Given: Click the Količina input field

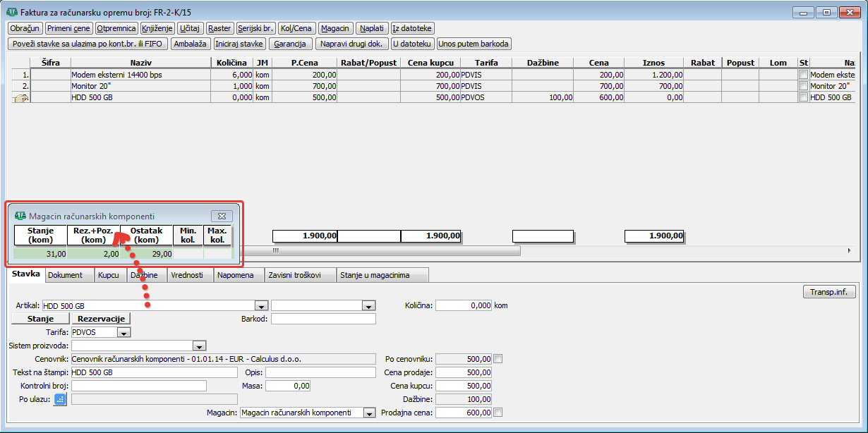Looking at the screenshot, I should pos(463,305).
